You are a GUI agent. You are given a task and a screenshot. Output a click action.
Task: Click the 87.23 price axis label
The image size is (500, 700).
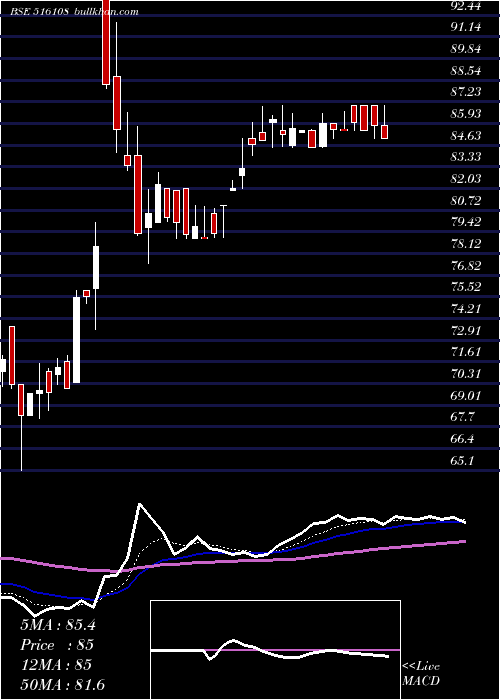465,92
